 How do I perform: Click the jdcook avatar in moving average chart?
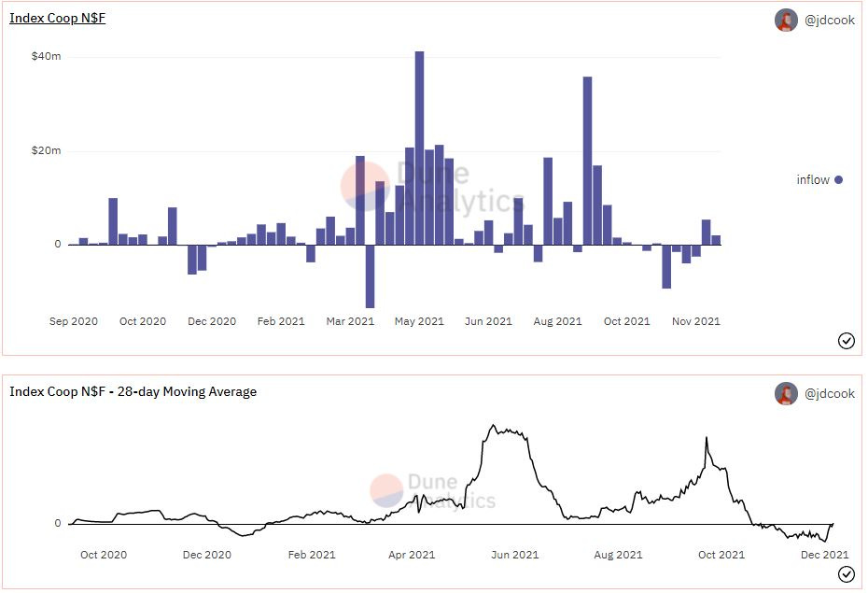[x=786, y=393]
